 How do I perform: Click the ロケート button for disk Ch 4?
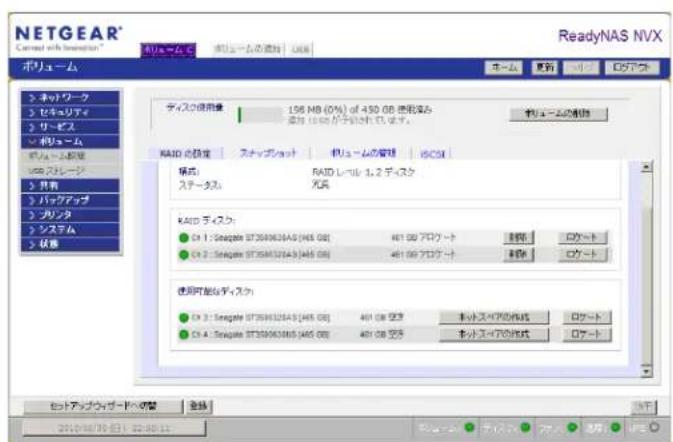coord(587,334)
